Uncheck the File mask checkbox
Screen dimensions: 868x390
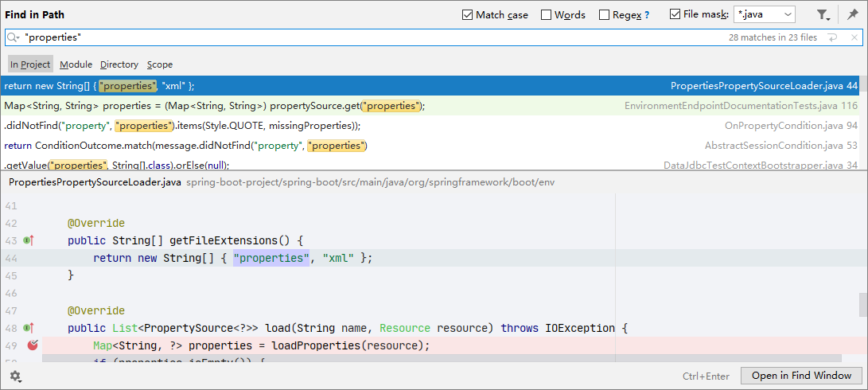click(675, 14)
